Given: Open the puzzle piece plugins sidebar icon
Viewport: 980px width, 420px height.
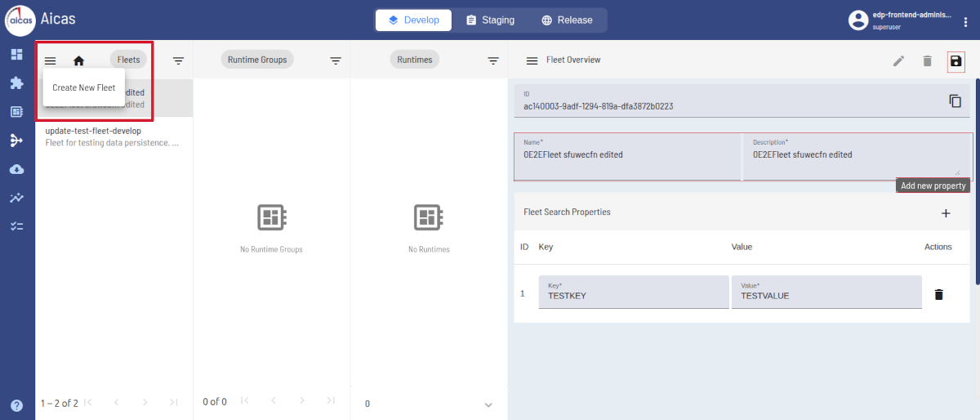Looking at the screenshot, I should click(16, 83).
